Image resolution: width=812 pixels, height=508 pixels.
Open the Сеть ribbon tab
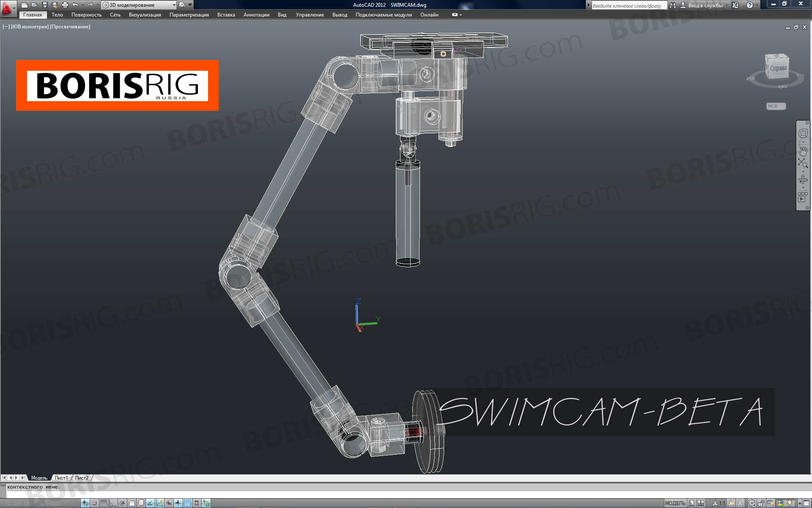(115, 15)
